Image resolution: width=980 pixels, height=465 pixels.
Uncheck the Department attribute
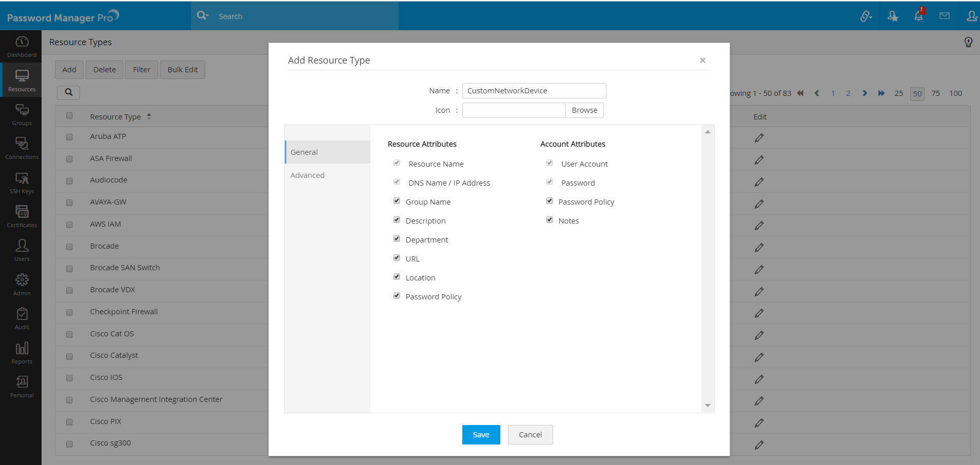tap(397, 239)
